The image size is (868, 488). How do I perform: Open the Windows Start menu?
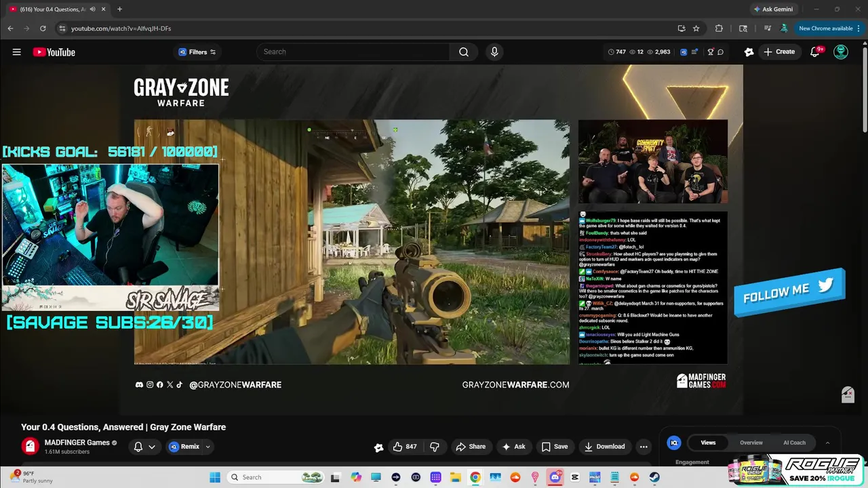pos(214,477)
